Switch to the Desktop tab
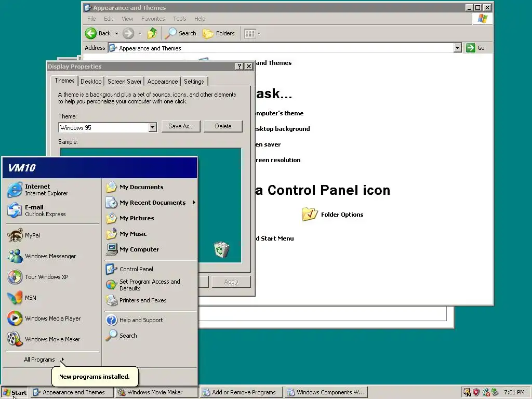The height and width of the screenshot is (399, 532). (91, 82)
